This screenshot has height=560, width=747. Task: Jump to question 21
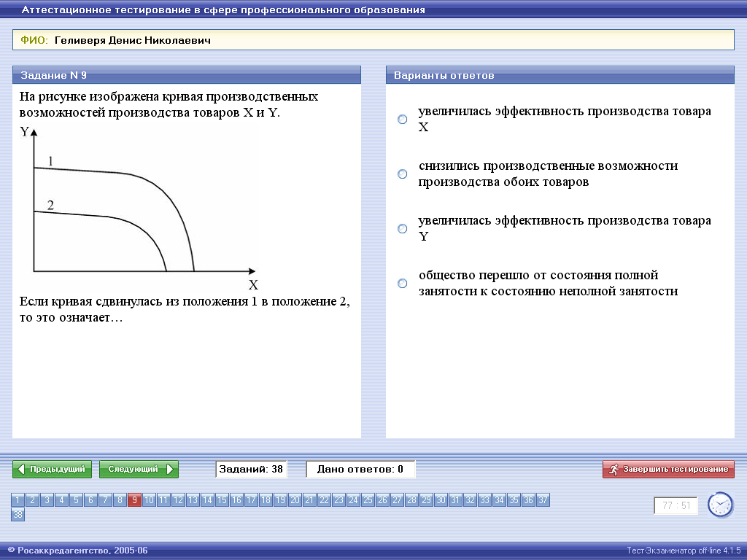(x=309, y=500)
